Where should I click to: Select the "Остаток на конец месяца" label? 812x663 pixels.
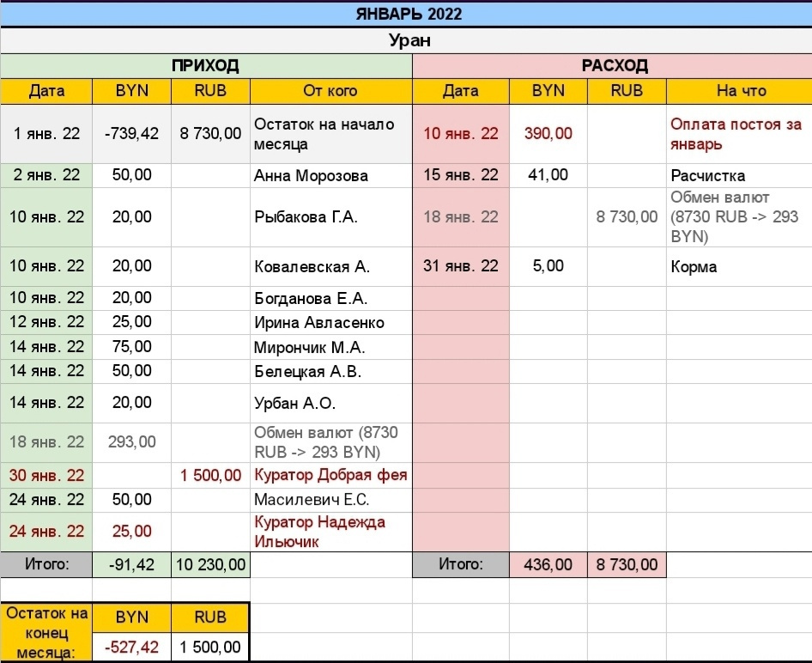pyautogui.click(x=46, y=633)
